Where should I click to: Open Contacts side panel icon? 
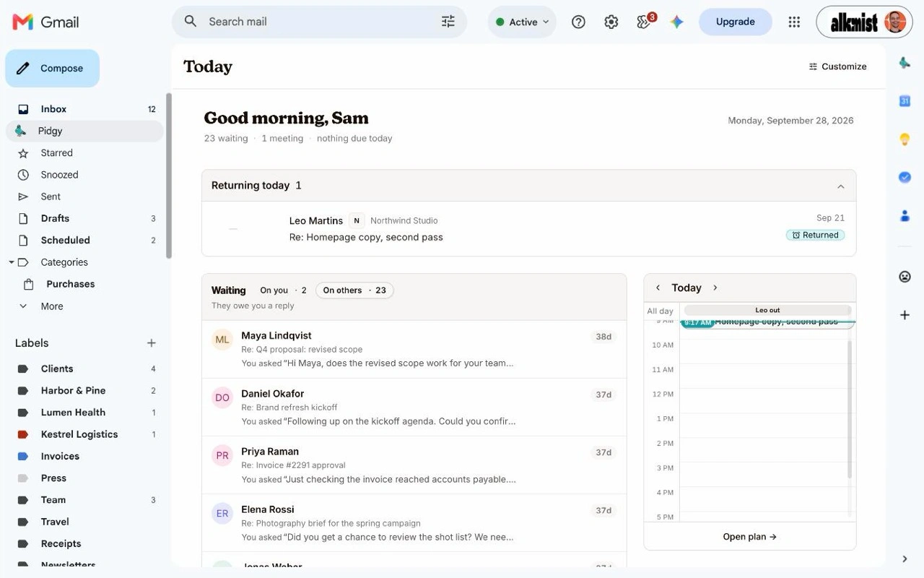905,215
